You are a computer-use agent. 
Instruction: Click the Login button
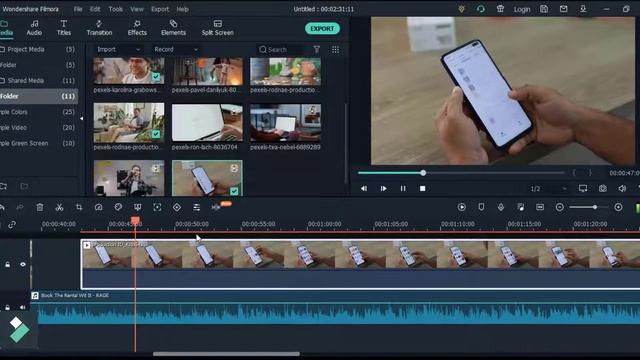pos(522,9)
